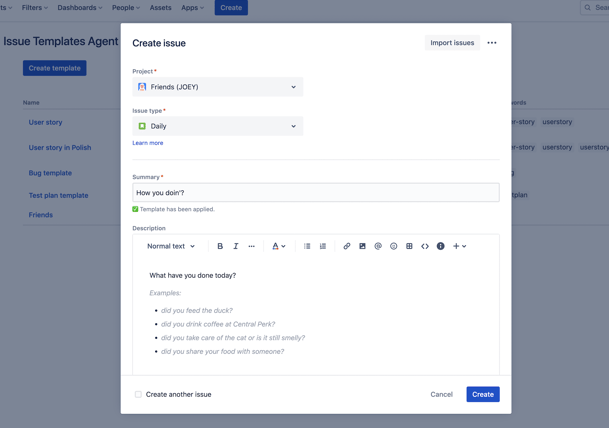Click the green Daily issue type icon
The image size is (609, 428).
(x=142, y=126)
